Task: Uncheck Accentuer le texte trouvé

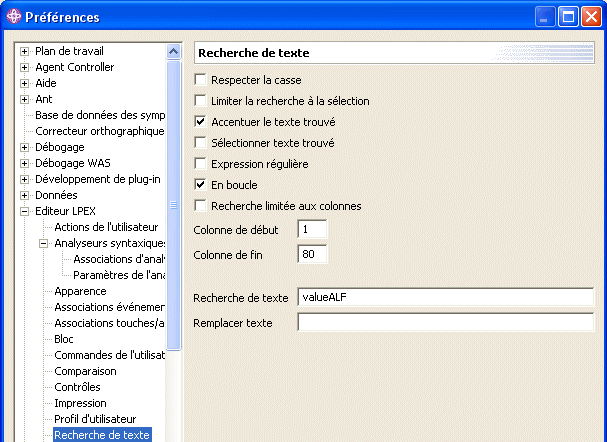Action: pyautogui.click(x=200, y=122)
